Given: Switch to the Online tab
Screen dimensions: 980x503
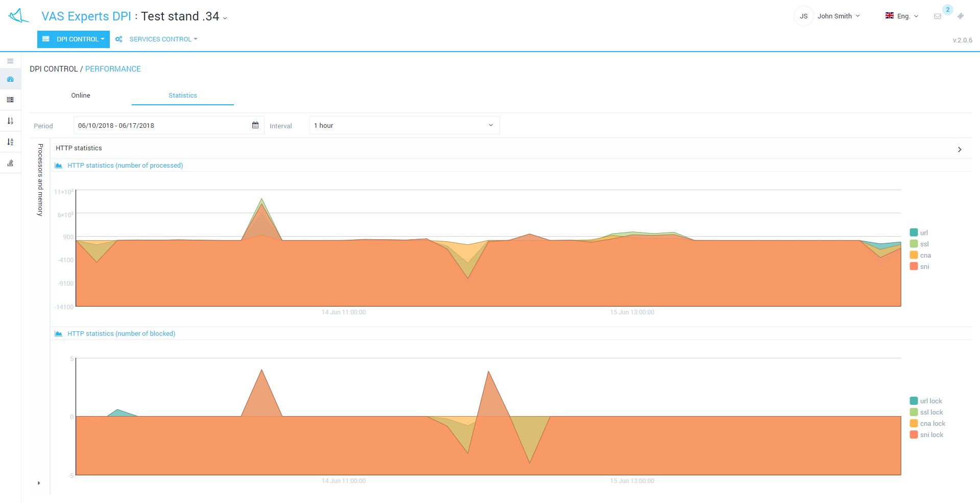Looking at the screenshot, I should (x=81, y=96).
